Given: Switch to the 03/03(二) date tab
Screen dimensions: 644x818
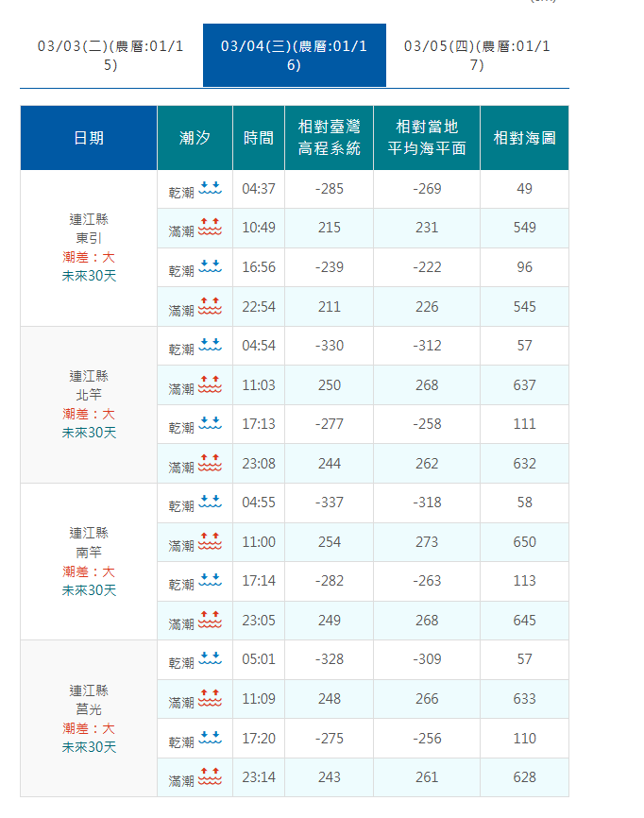Looking at the screenshot, I should (x=110, y=55).
